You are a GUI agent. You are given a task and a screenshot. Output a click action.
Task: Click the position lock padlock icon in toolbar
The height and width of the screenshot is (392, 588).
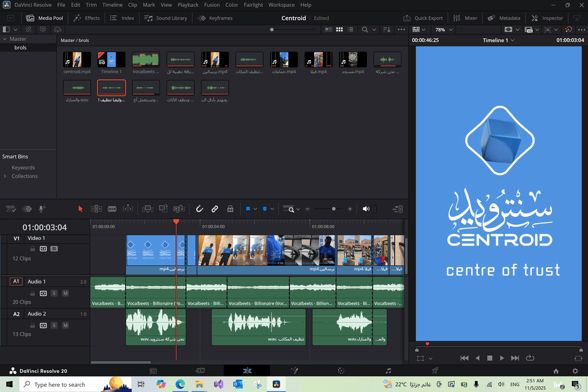coord(230,209)
